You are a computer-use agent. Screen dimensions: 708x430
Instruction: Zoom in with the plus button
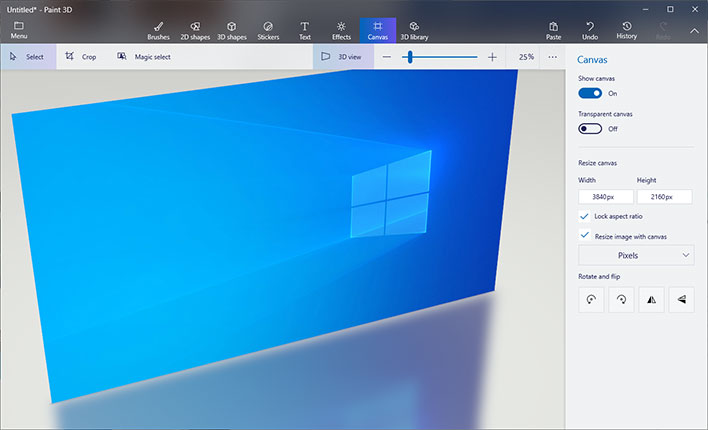point(492,57)
